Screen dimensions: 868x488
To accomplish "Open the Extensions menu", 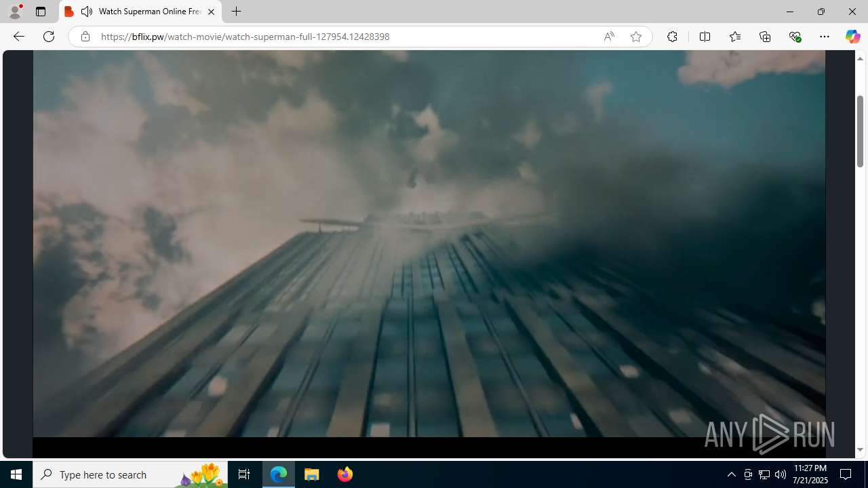I will pos(672,37).
